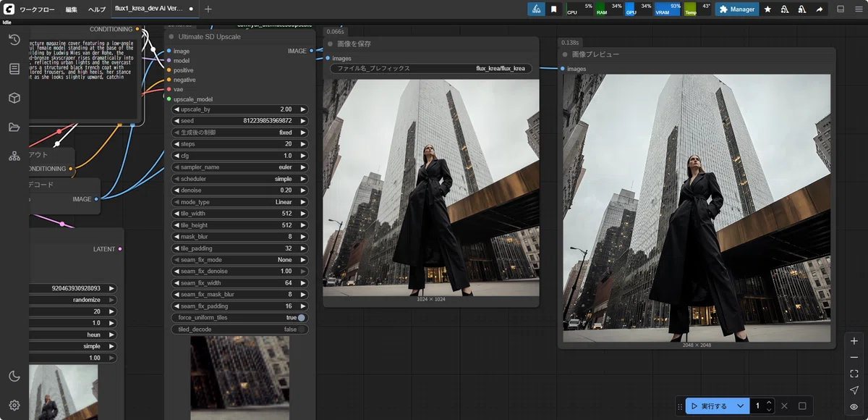Screen dimensions: 868x420
Task: Click the CPU usage monitor showing 5%
Action: click(579, 9)
